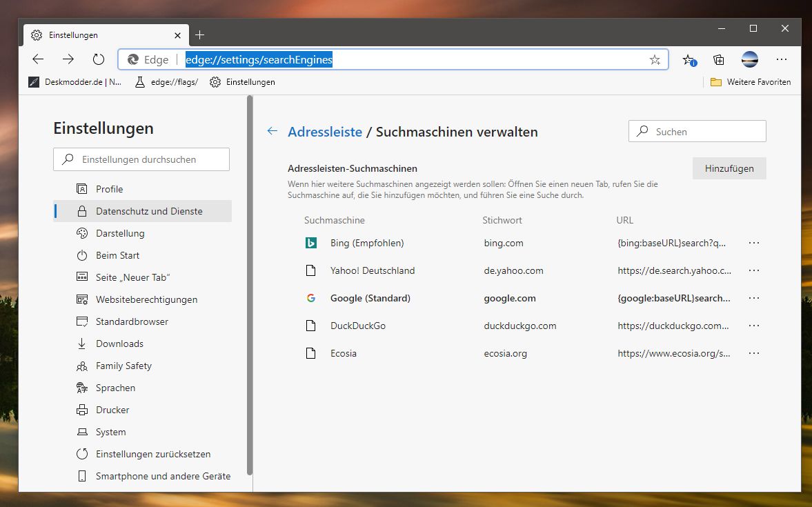
Task: Click the Einstellungen durchsuchen search field
Action: (x=141, y=159)
